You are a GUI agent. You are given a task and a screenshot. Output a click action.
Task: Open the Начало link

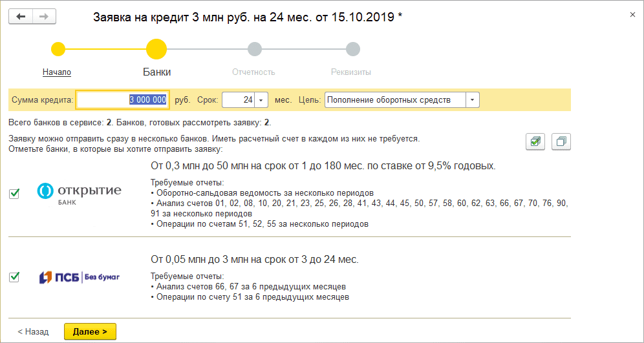pyautogui.click(x=57, y=72)
